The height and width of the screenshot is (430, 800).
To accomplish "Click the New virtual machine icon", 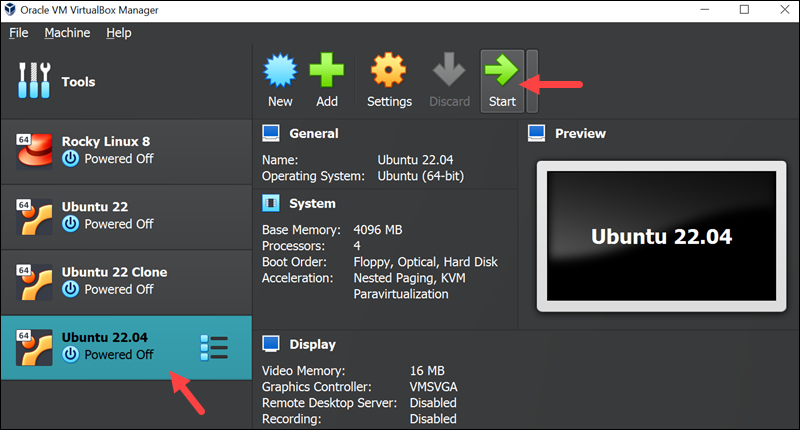I will pyautogui.click(x=280, y=70).
